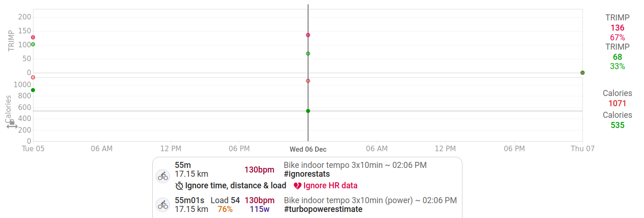
Task: Click the Ignore time, distance & load label
Action: tap(235, 186)
